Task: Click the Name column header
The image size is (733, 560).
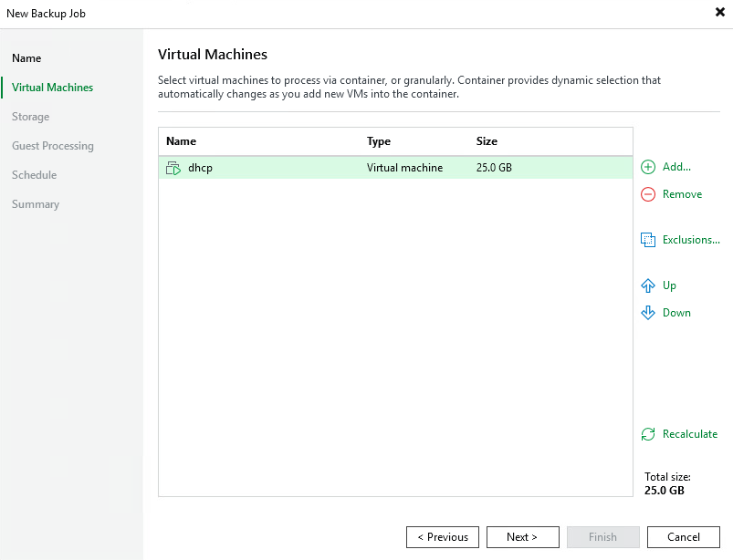Action: tap(180, 141)
